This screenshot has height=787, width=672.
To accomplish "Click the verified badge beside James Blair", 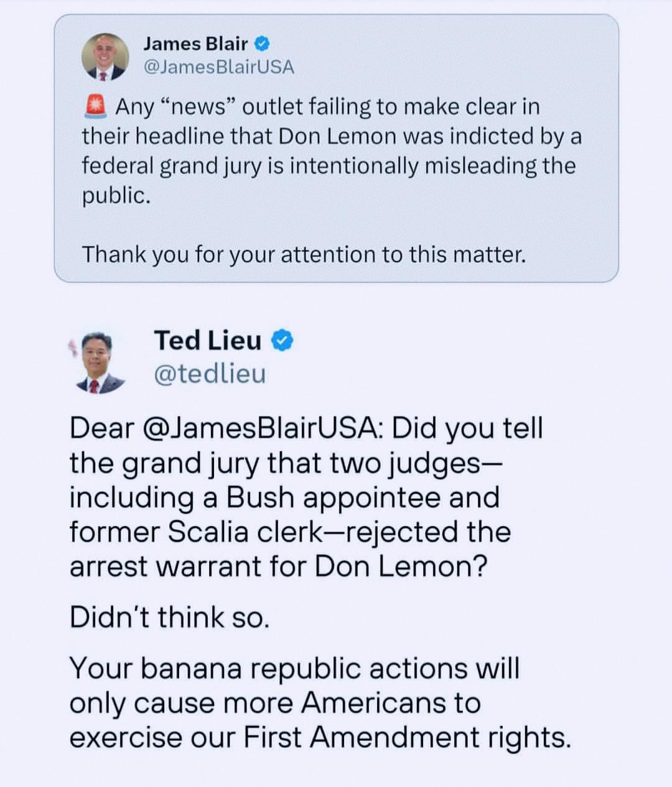I will pyautogui.click(x=263, y=44).
